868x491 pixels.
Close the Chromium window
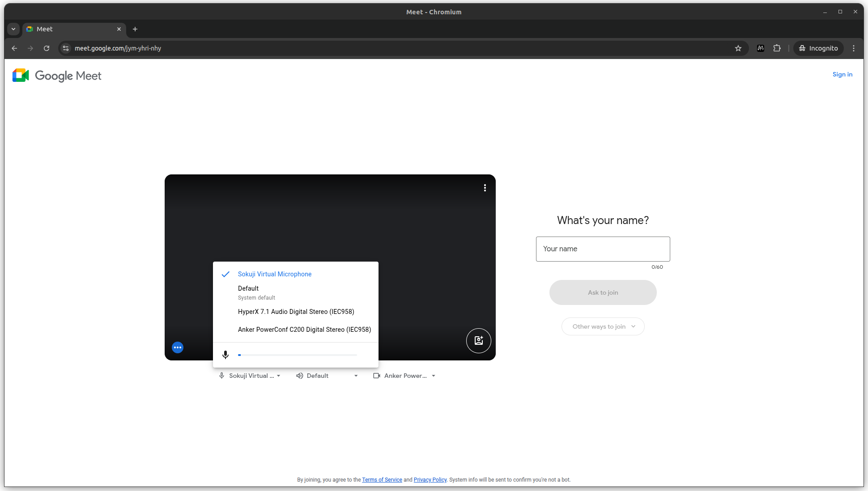coord(855,12)
